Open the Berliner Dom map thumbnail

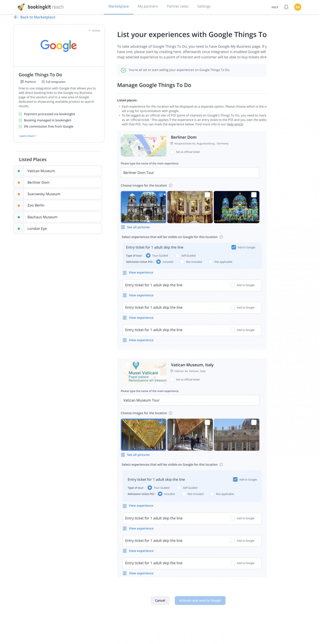click(143, 145)
